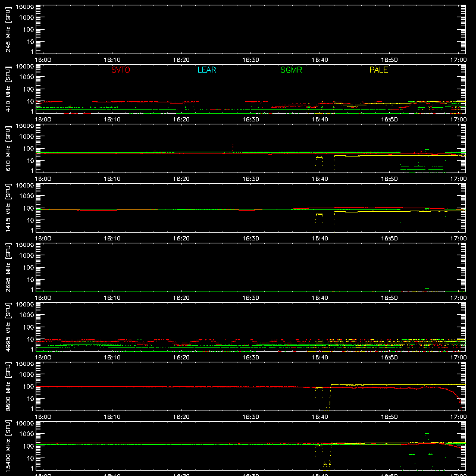Select the 8800 MHz [SFU] axis label

pyautogui.click(x=8, y=387)
